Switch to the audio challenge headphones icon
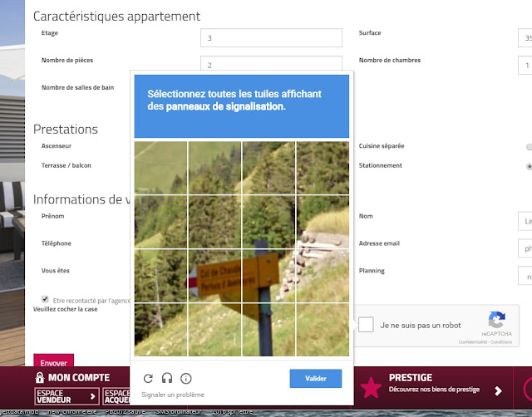The image size is (532, 417). point(167,378)
